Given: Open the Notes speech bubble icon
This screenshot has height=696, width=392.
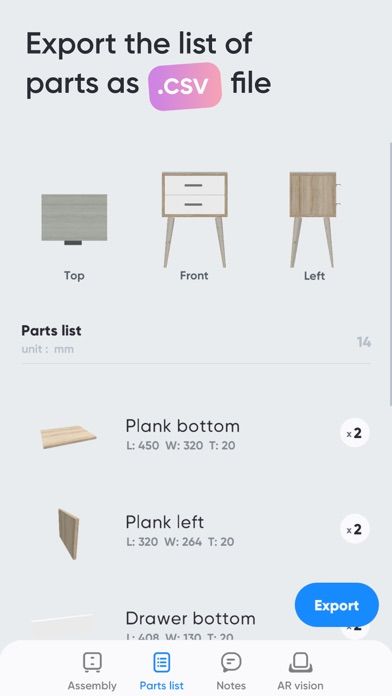Looking at the screenshot, I should click(x=231, y=662).
